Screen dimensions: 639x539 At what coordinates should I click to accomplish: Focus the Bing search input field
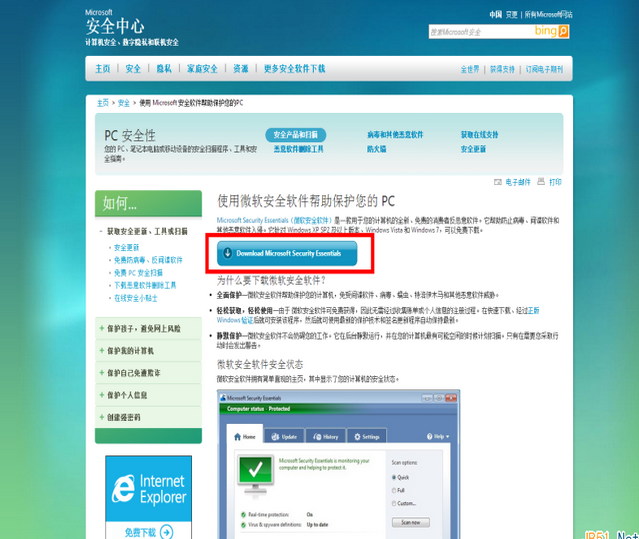click(x=481, y=31)
